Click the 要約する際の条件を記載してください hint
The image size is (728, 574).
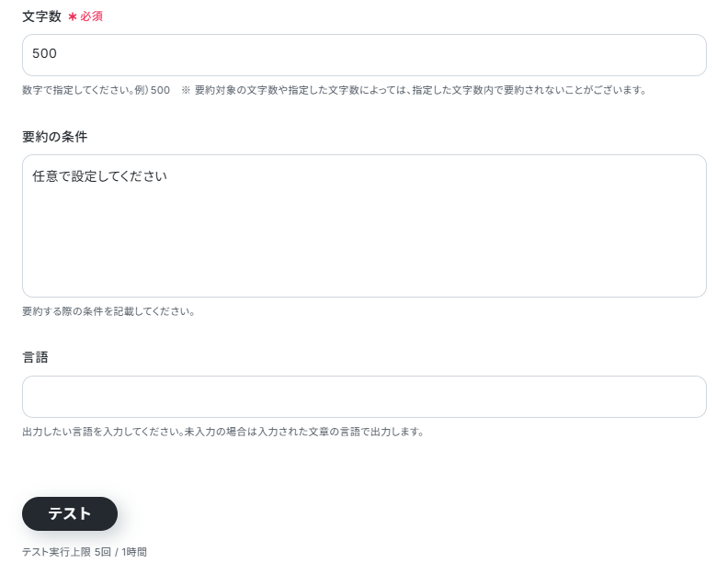pyautogui.click(x=108, y=311)
